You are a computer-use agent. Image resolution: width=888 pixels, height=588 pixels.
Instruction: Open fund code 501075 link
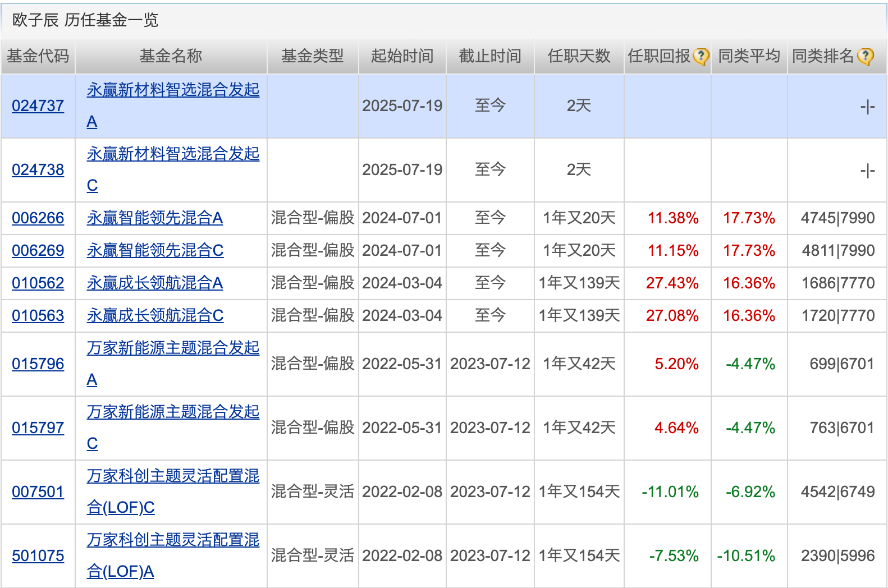pyautogui.click(x=38, y=555)
